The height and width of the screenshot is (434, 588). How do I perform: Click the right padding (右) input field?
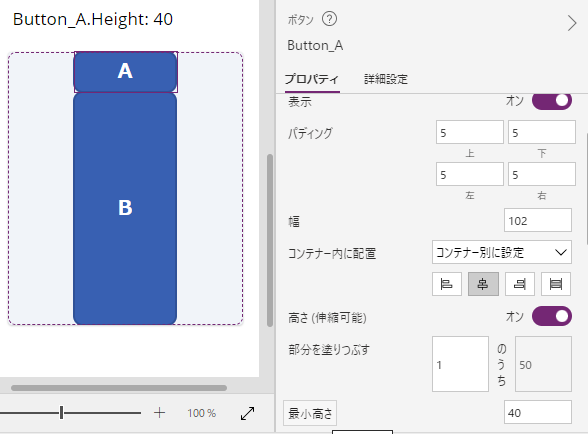(x=542, y=174)
